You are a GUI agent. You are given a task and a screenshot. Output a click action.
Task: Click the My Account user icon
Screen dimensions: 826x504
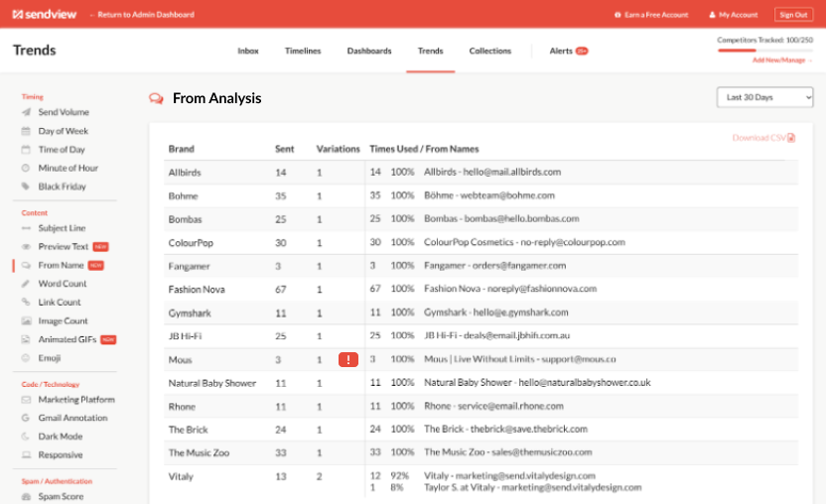click(x=712, y=15)
